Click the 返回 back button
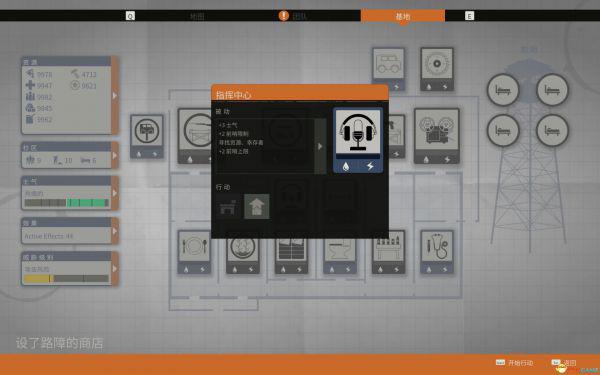The height and width of the screenshot is (375, 600). 564,363
